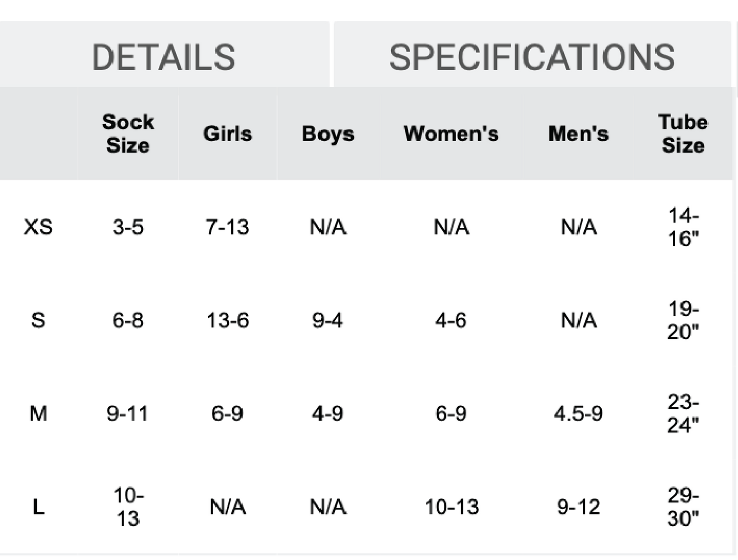The image size is (738, 560).
Task: Select the L row label
Action: (37, 507)
